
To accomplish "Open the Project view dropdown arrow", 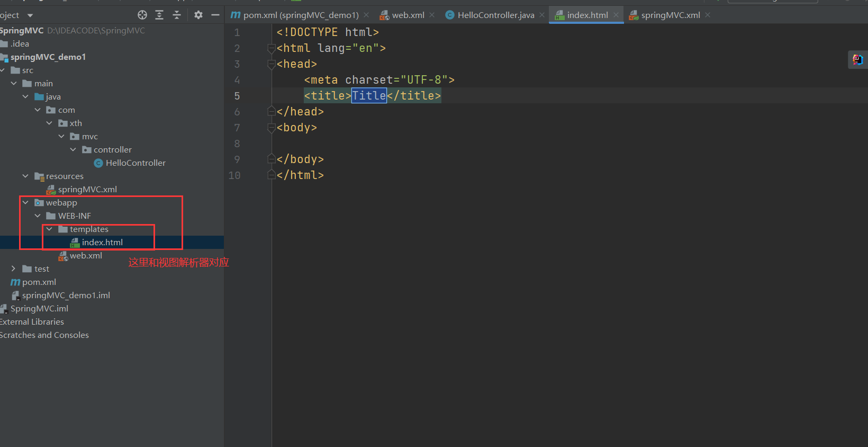I will (30, 15).
